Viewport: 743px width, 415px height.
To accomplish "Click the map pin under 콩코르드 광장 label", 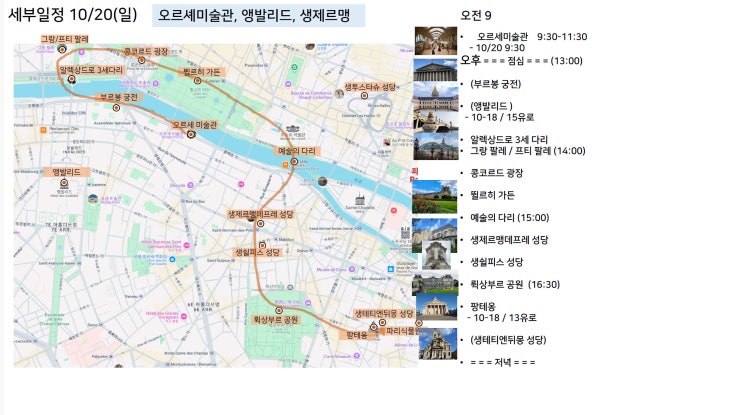I will tap(141, 60).
